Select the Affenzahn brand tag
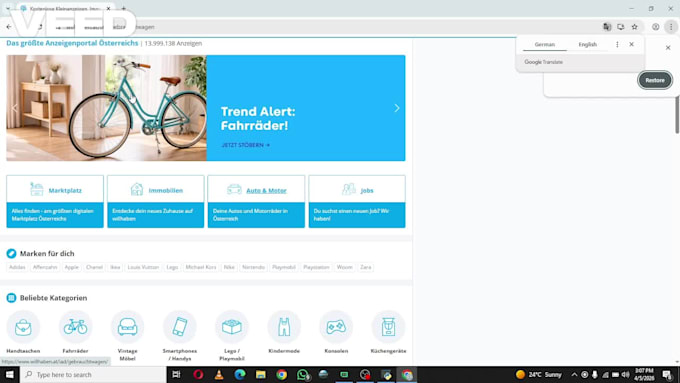Viewport: 680px width, 383px height. point(45,267)
